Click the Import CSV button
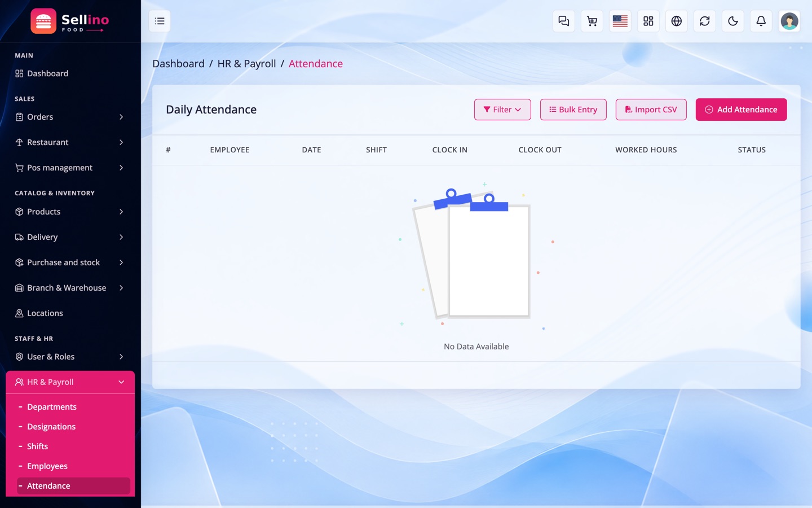This screenshot has width=812, height=508. [651, 110]
